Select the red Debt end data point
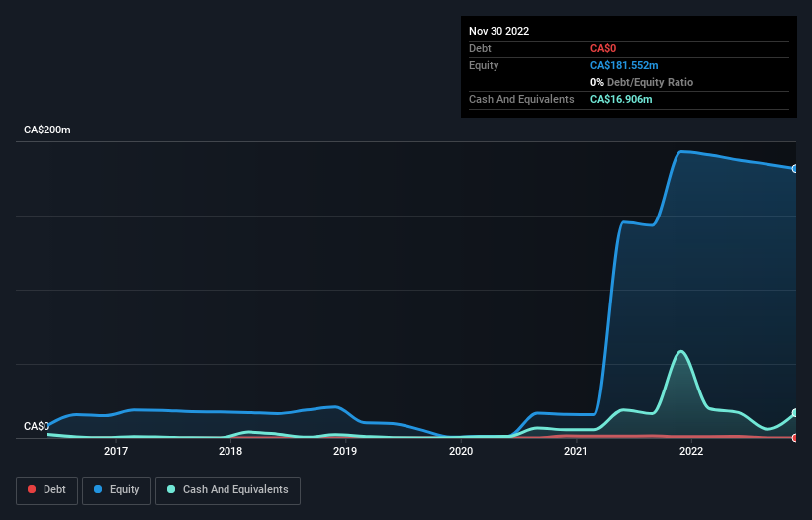Viewport: 812px width, 520px height. (795, 438)
